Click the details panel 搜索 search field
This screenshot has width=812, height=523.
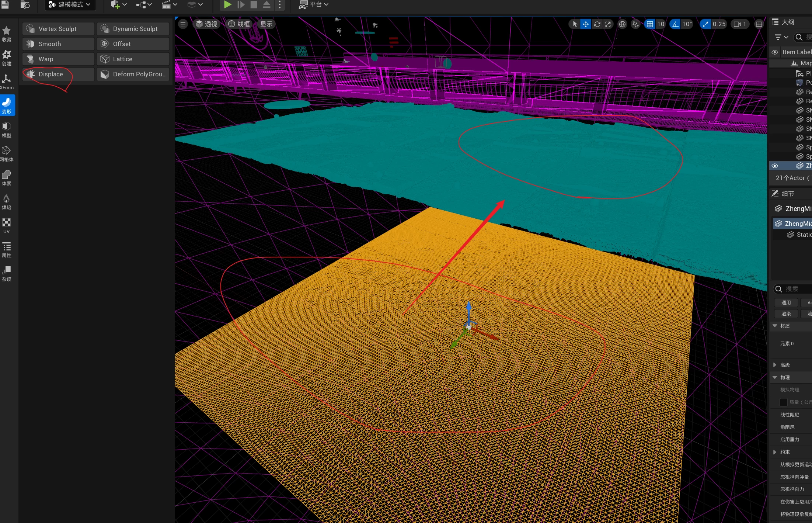coord(796,289)
